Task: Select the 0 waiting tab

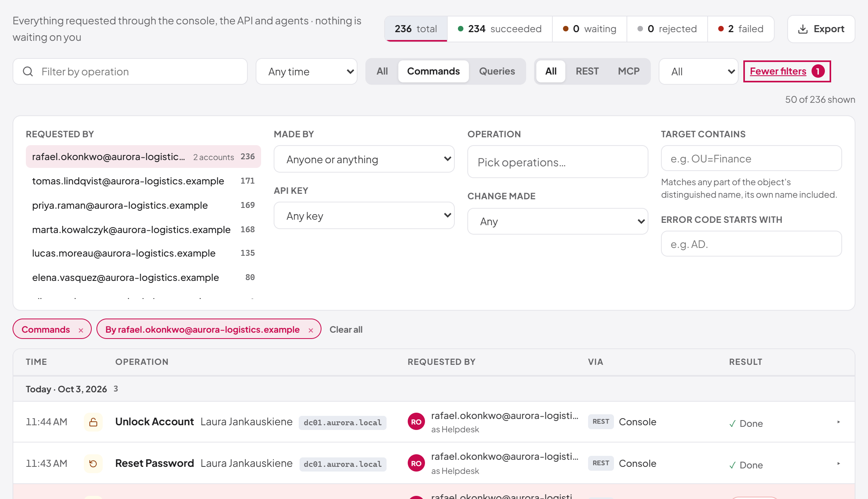Action: (x=590, y=29)
